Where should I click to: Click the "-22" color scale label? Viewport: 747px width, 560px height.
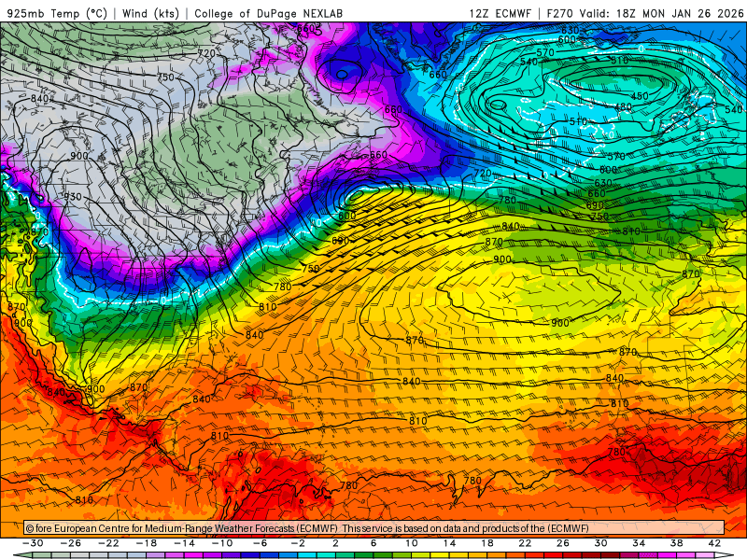click(108, 543)
